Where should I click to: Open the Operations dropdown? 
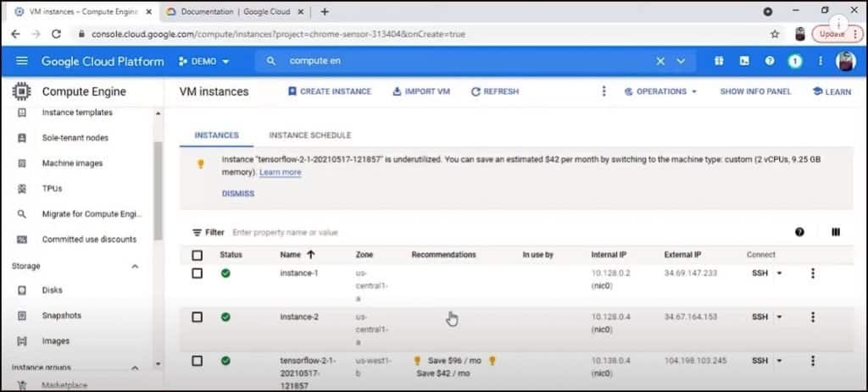pos(660,91)
